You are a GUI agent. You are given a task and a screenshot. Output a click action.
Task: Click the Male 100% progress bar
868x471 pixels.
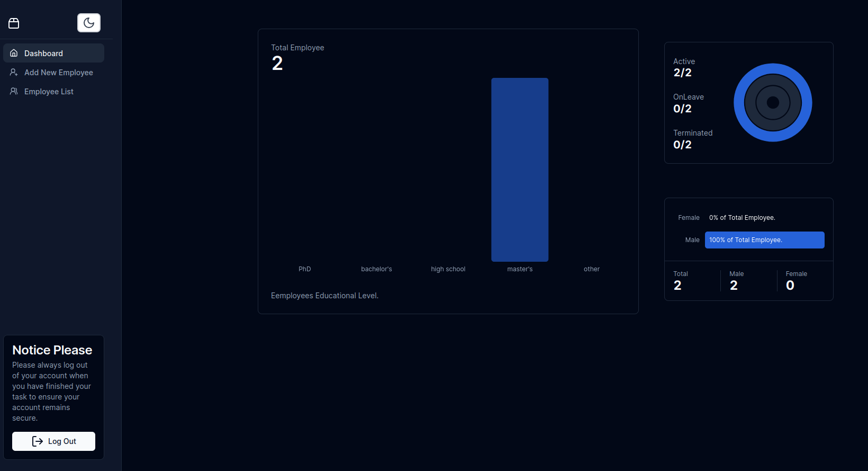tap(764, 240)
